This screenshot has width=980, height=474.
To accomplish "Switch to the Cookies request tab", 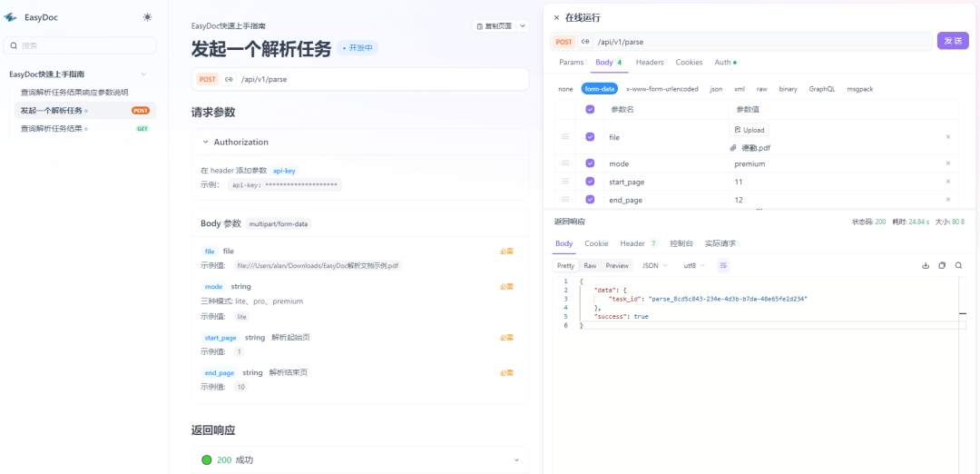I will point(689,63).
